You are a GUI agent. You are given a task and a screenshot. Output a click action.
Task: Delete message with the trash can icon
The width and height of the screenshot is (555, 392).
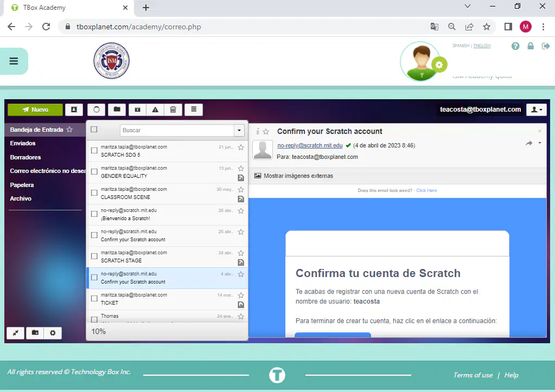173,110
